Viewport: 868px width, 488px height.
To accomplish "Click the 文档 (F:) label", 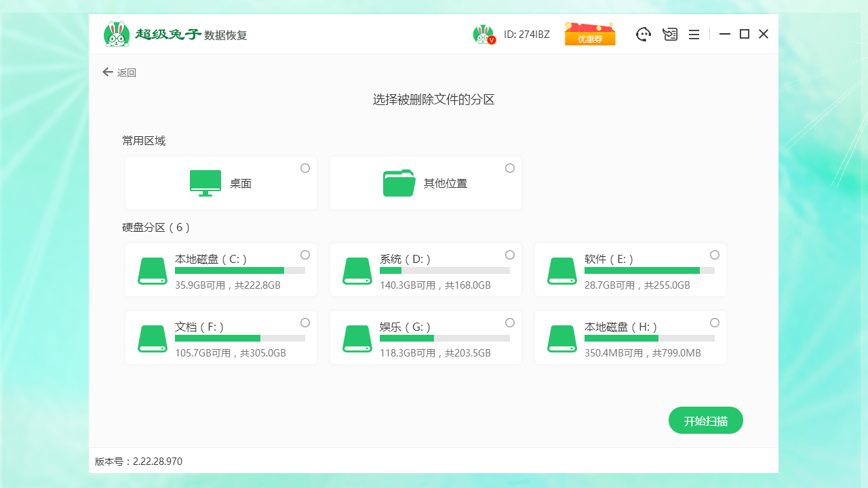I will tap(199, 327).
